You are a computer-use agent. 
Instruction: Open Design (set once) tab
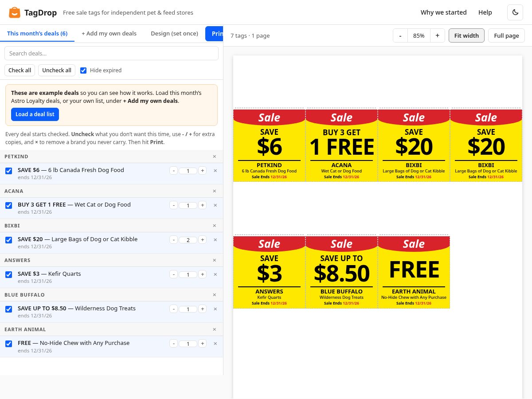[175, 33]
